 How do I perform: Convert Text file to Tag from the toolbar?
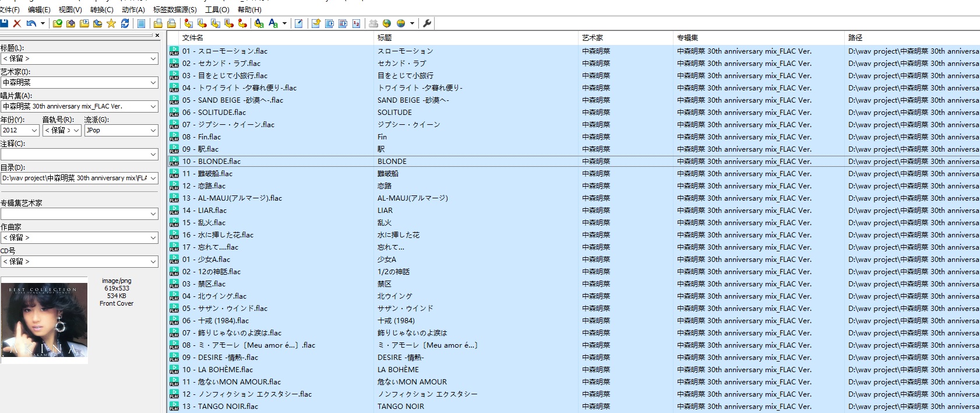click(228, 23)
